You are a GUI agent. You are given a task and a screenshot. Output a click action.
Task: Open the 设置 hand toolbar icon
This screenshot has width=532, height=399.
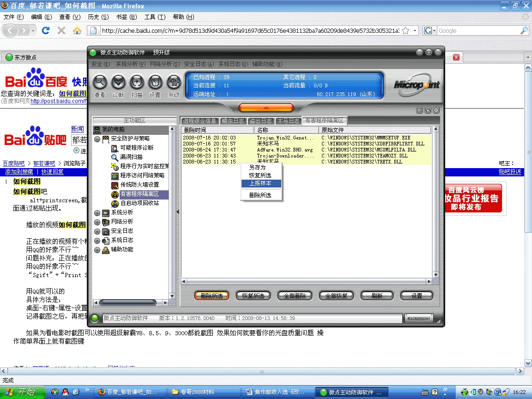coord(155,82)
